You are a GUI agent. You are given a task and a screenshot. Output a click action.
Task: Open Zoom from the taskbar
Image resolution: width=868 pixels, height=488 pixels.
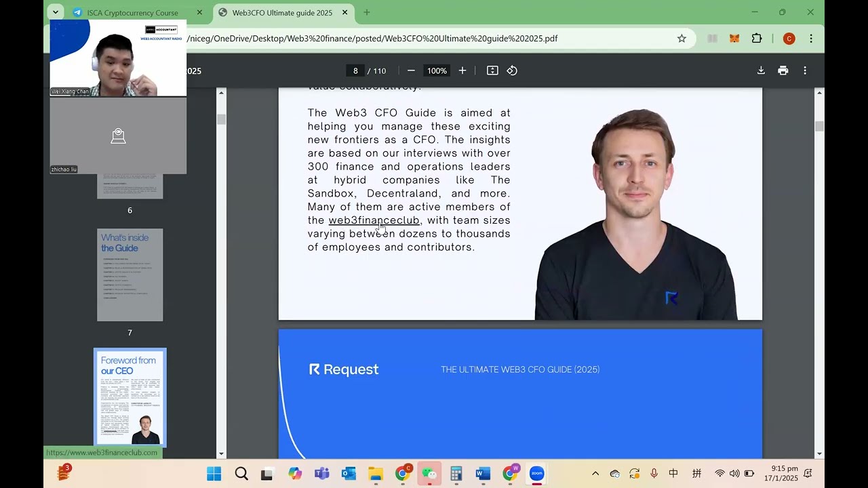click(536, 474)
